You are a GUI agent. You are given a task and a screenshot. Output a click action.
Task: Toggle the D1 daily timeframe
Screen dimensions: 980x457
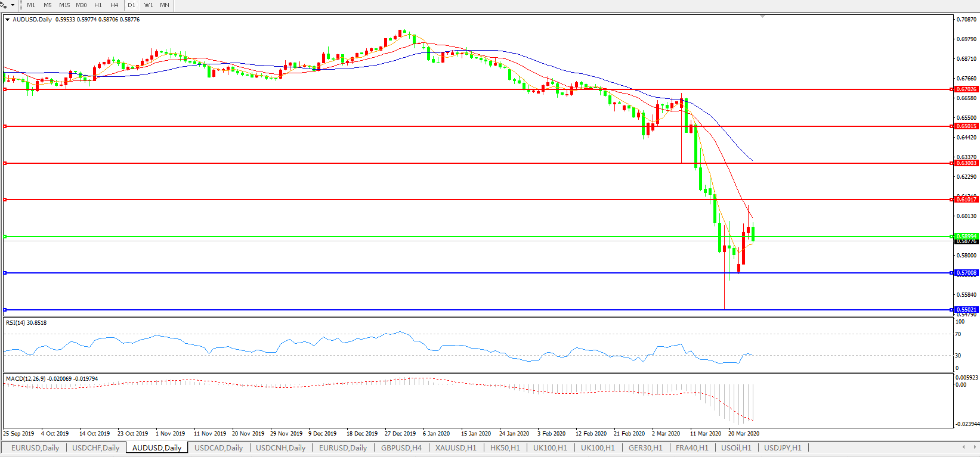coord(132,5)
